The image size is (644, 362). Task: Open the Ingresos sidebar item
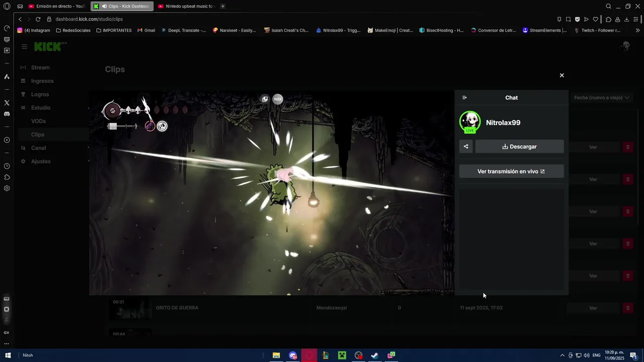(x=42, y=81)
